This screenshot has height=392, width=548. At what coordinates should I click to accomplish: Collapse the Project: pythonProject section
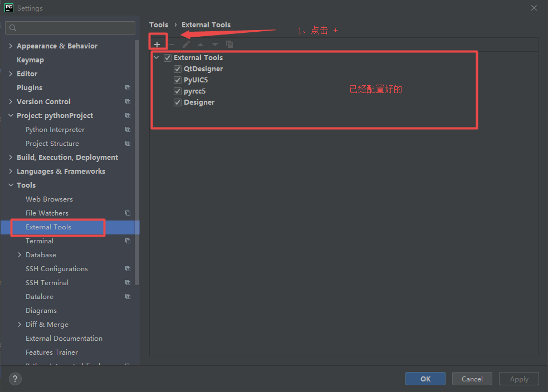[10, 115]
